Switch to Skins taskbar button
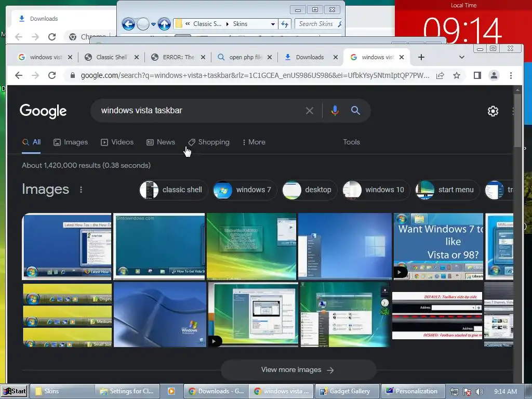 pyautogui.click(x=62, y=391)
